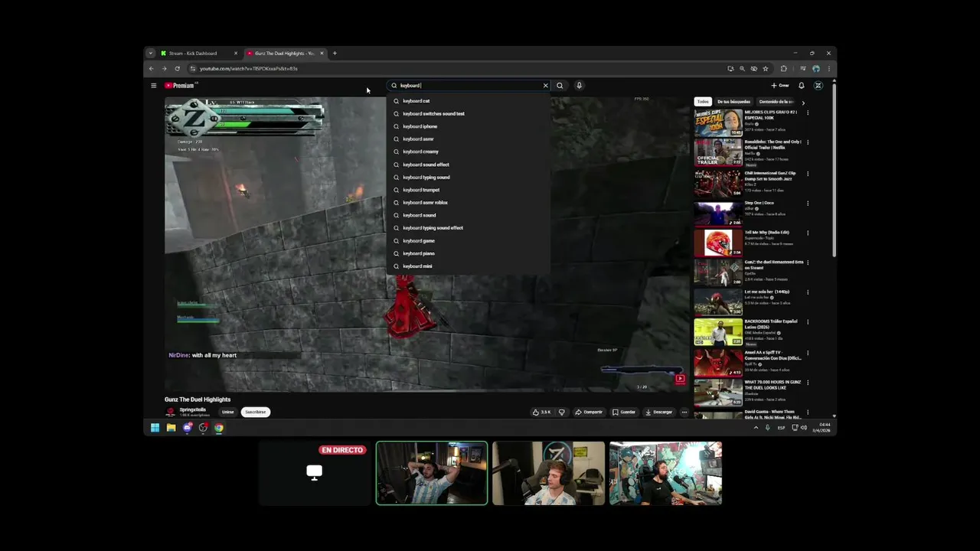The height and width of the screenshot is (551, 980).
Task: Choose suggestion "keyboard asmr roblox"
Action: pyautogui.click(x=469, y=202)
